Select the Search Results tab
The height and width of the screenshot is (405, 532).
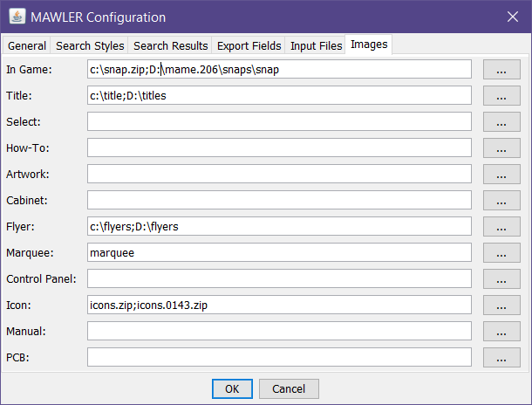[x=171, y=45]
